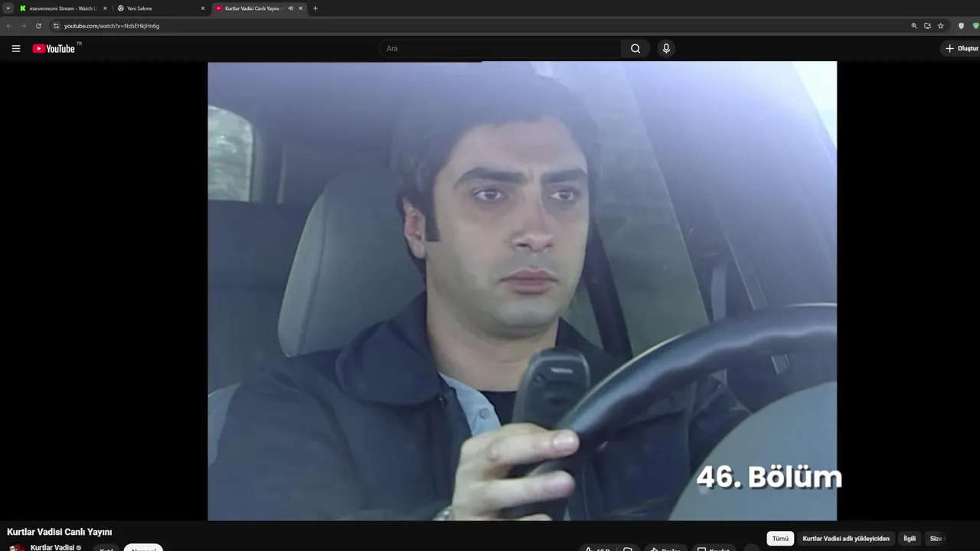Close the Yeni Sekme tab
The image size is (980, 551).
203,8
